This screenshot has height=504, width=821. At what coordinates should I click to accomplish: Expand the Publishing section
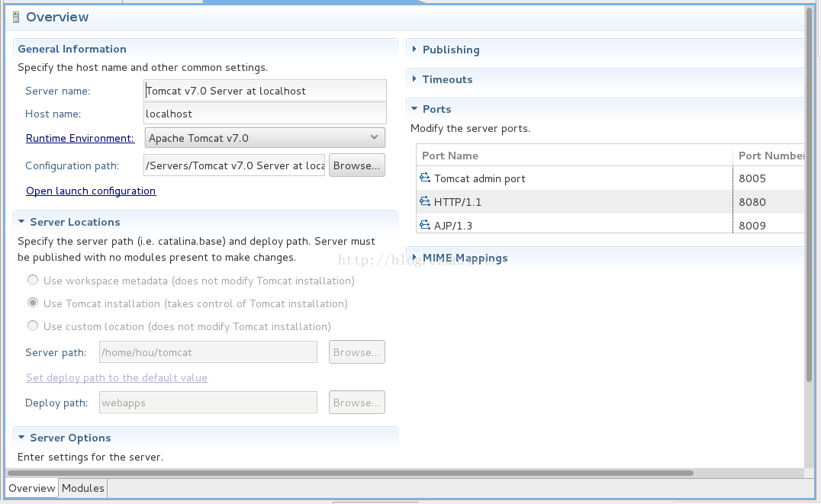(414, 50)
